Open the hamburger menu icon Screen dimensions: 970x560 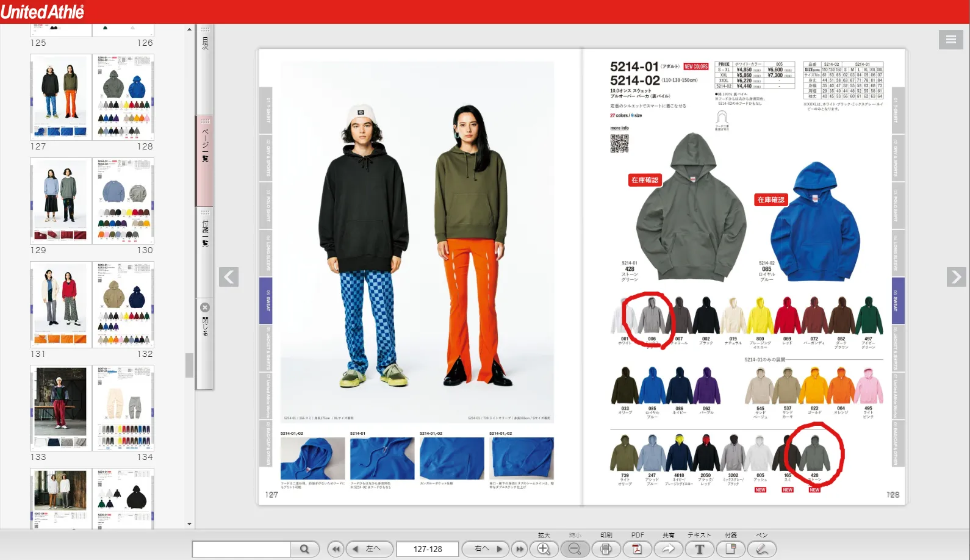(x=950, y=40)
